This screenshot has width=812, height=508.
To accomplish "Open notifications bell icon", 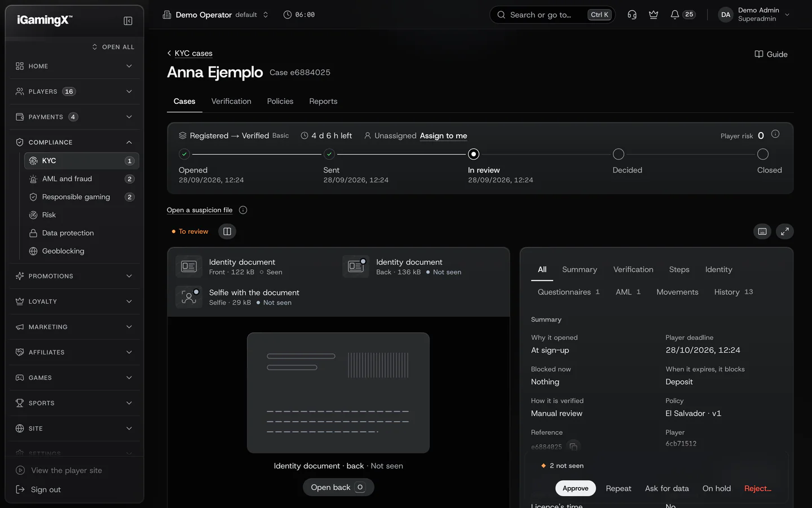I will (674, 15).
